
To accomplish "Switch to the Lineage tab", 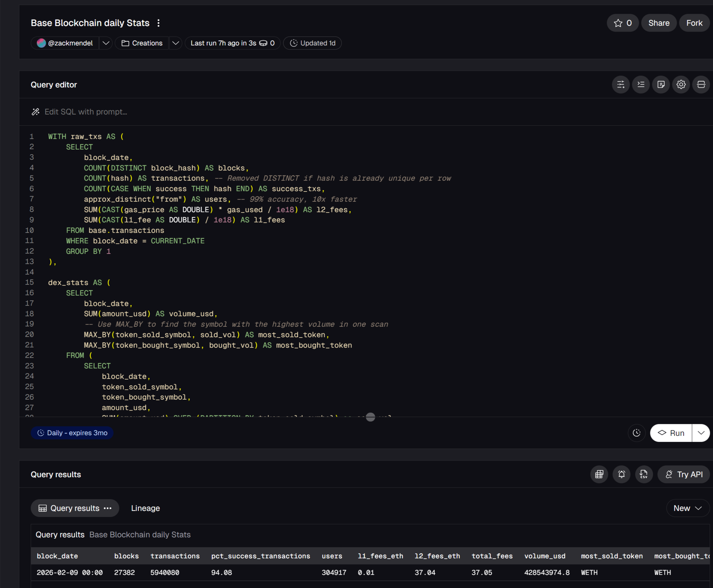I will (x=145, y=508).
